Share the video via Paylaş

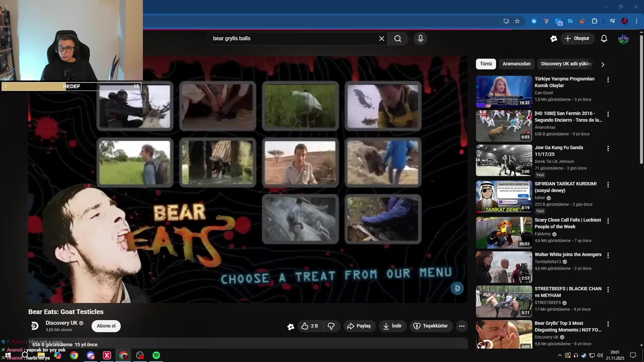click(359, 326)
